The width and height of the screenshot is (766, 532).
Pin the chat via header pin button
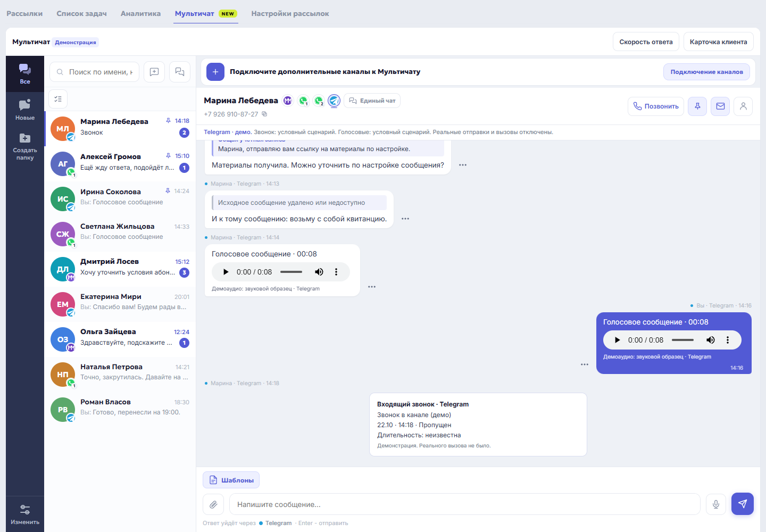697,106
